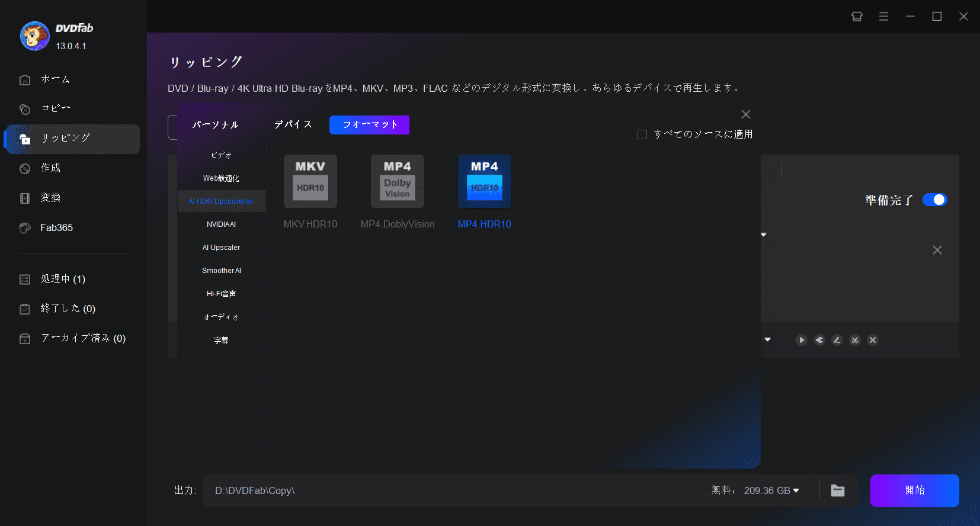Click the archived box icon
The width and height of the screenshot is (980, 526).
point(25,339)
